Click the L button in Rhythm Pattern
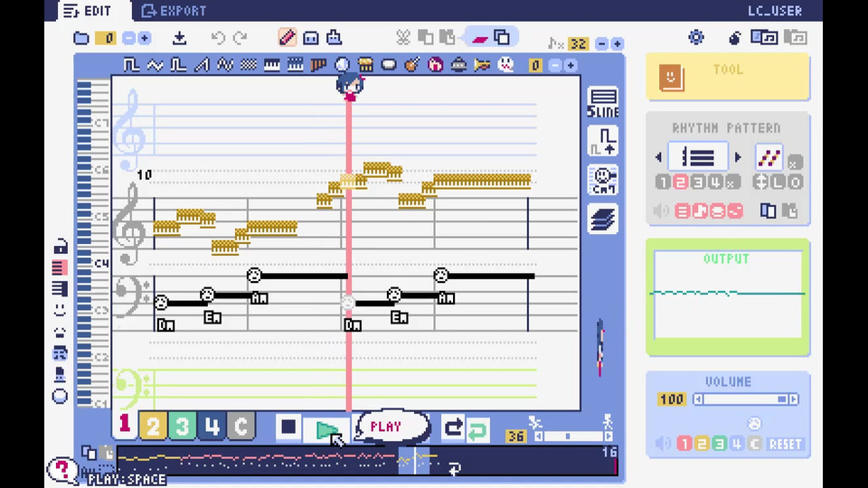This screenshot has width=868, height=488. [778, 182]
